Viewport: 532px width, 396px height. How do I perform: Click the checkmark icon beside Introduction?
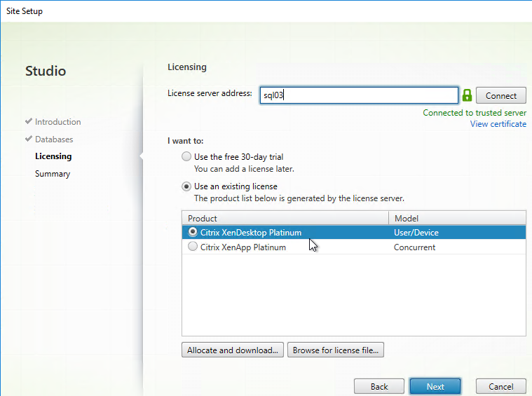pyautogui.click(x=29, y=121)
